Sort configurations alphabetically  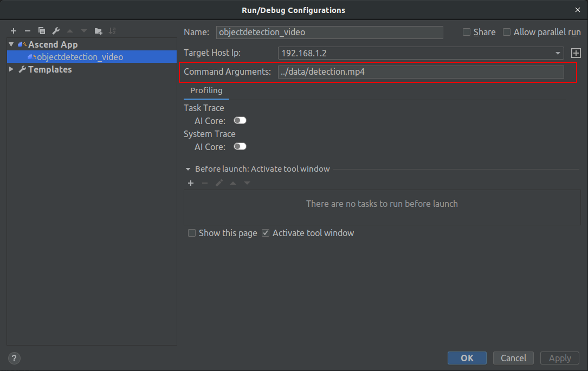[112, 31]
